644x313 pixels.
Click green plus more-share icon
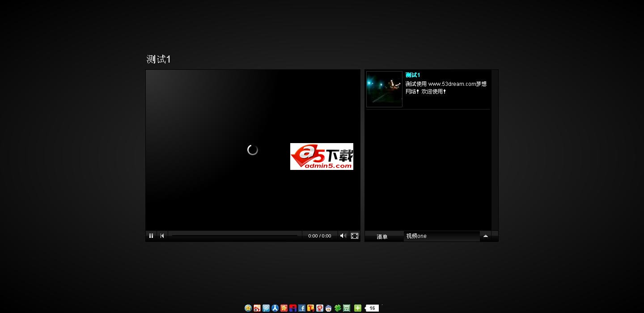click(x=357, y=308)
